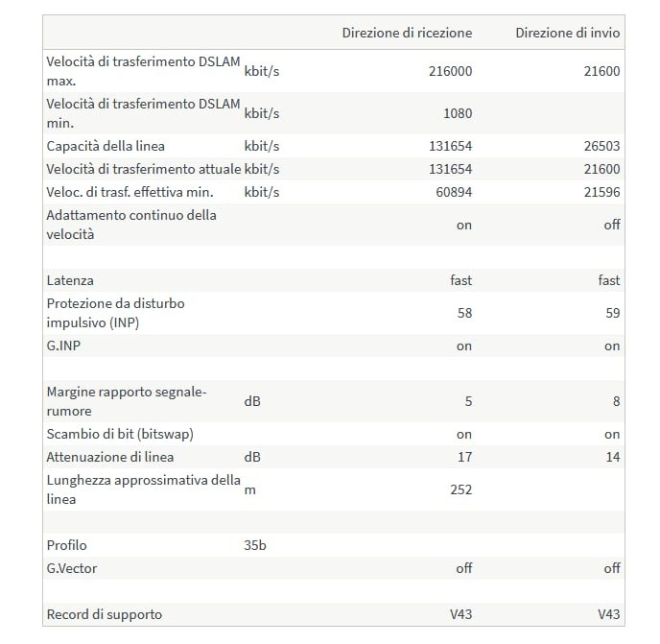Viewport: 660px width, 644px height.
Task: Select the line length value 252
Action: [460, 489]
